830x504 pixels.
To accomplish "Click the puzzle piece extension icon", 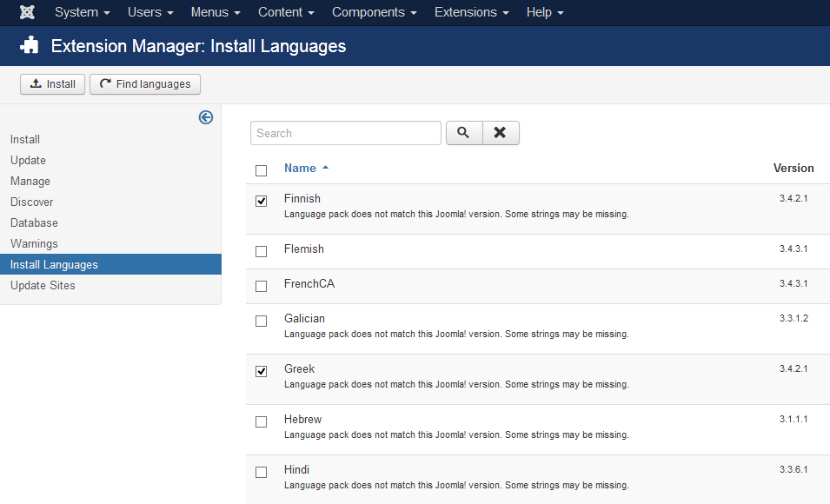I will [x=30, y=46].
